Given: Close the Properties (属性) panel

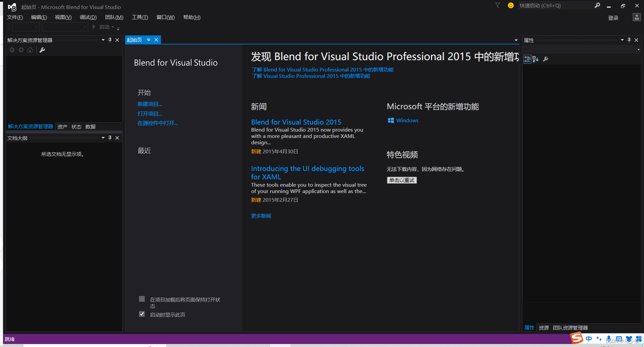Looking at the screenshot, I should point(636,40).
